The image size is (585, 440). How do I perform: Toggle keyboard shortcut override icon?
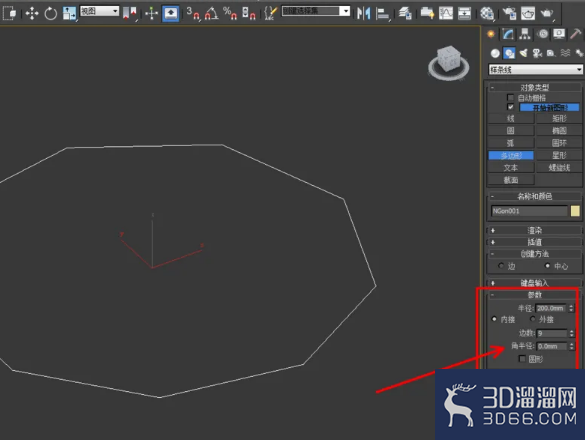pos(171,13)
